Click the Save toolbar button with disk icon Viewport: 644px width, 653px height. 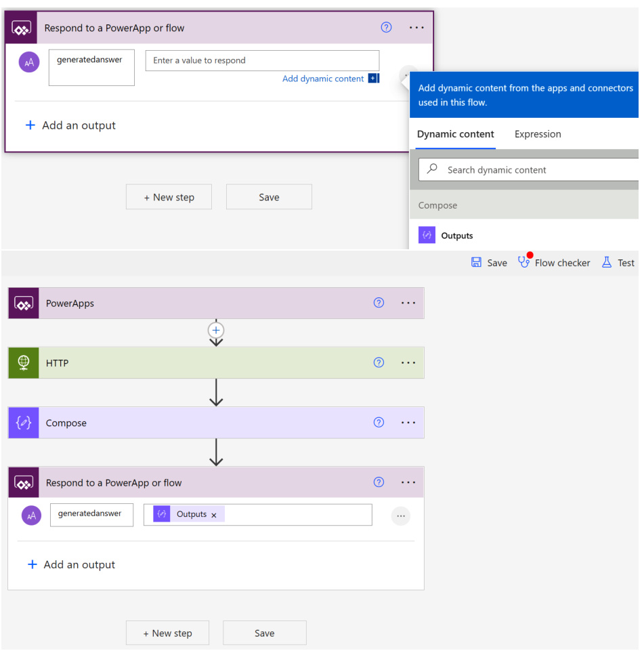tap(489, 263)
